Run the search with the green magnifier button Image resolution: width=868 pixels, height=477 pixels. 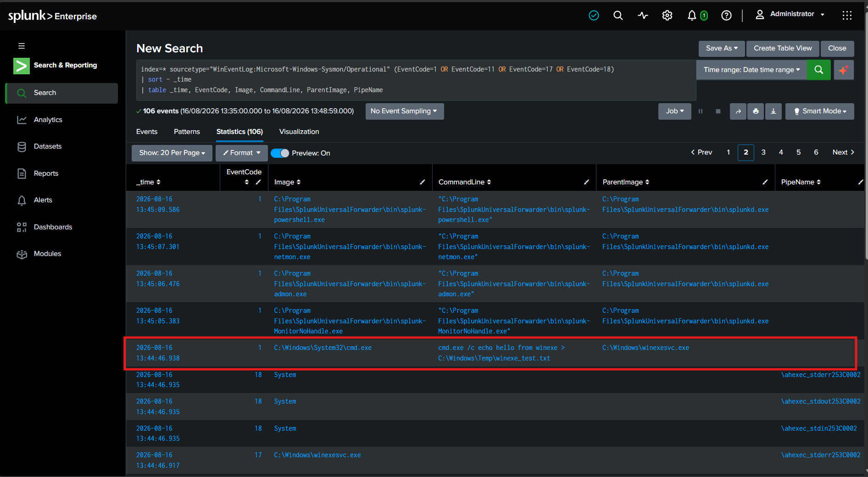pos(818,70)
